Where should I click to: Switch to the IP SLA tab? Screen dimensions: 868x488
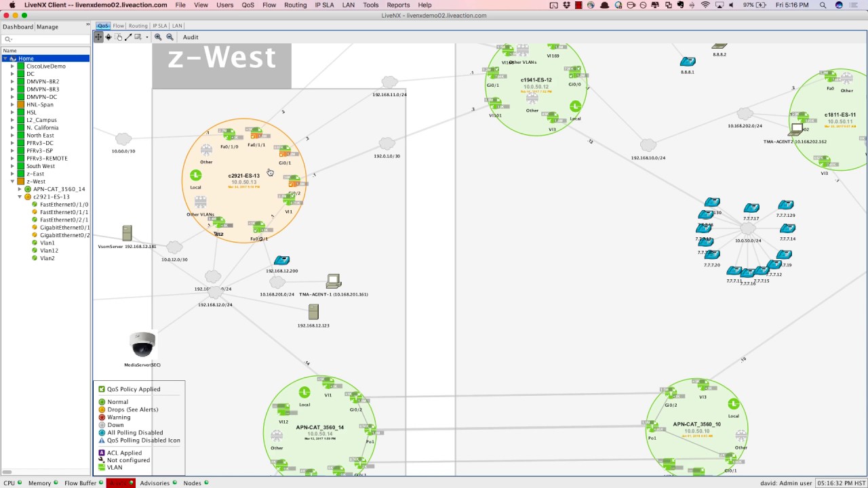[x=159, y=26]
